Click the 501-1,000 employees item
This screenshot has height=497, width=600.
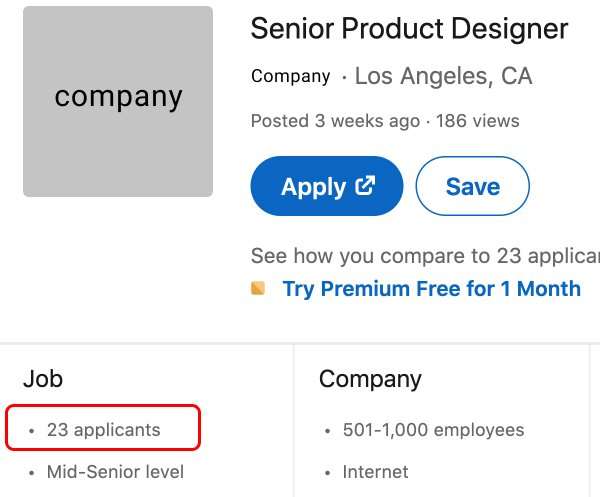point(433,430)
